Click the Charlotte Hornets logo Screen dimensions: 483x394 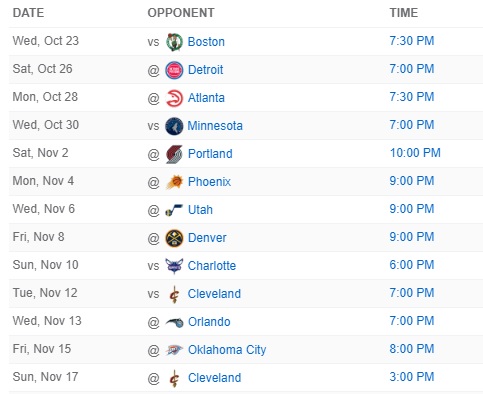tap(174, 266)
